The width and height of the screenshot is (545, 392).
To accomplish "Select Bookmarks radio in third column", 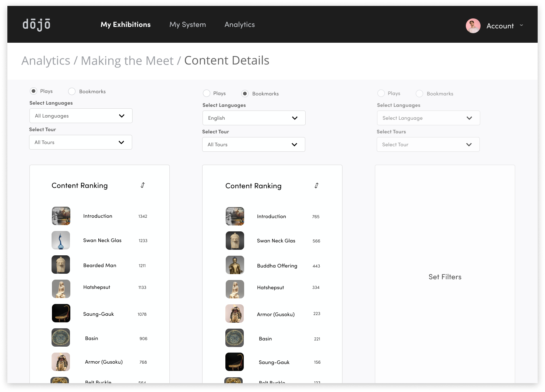I will pyautogui.click(x=419, y=94).
